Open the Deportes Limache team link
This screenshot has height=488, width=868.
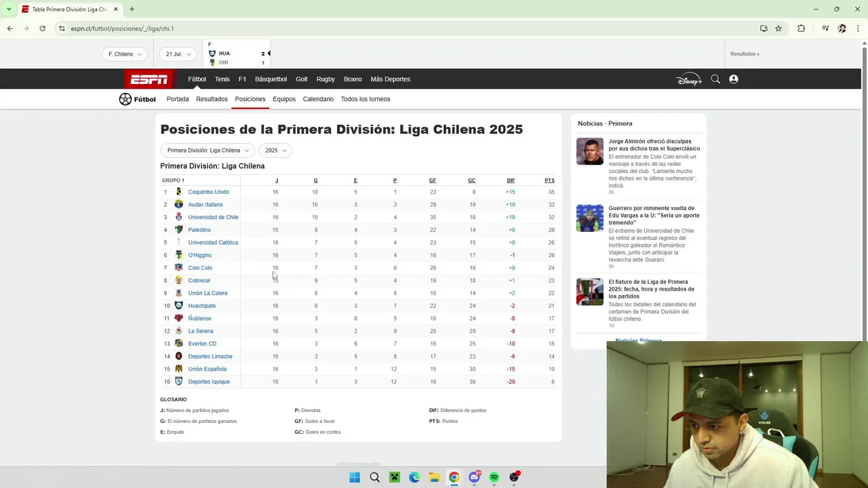point(210,357)
